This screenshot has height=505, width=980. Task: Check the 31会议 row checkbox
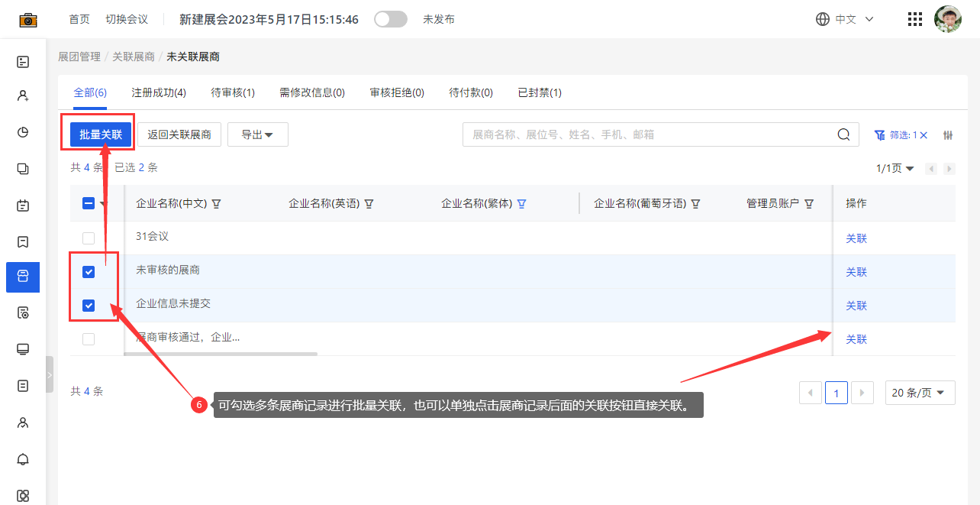89,238
